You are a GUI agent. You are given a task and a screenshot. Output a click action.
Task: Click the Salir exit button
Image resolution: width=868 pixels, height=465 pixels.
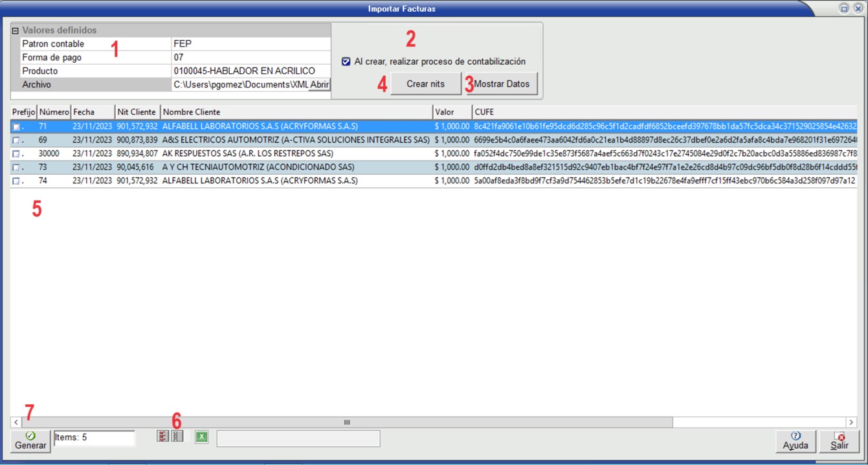pos(839,441)
